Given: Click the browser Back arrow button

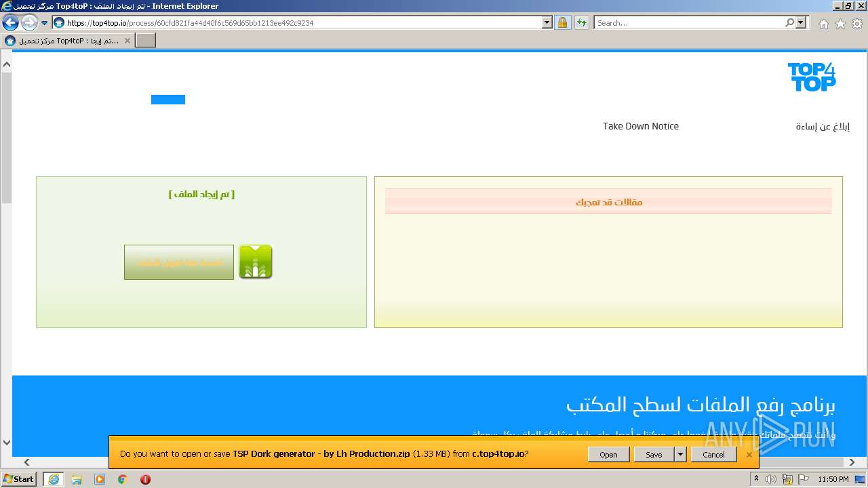Looking at the screenshot, I should click(10, 22).
